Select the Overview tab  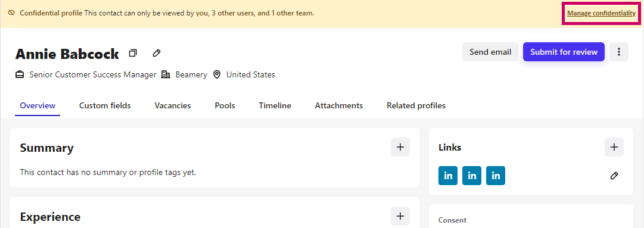[38, 106]
